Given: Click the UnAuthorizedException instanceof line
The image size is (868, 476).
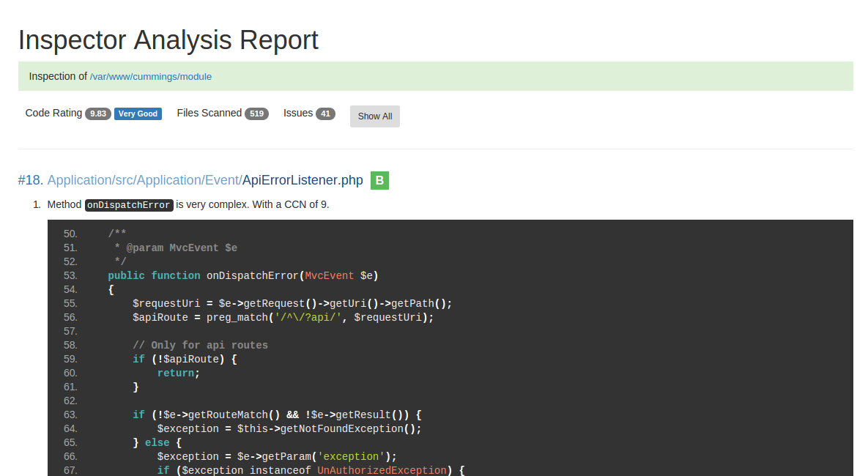Looking at the screenshot, I should (x=311, y=470).
